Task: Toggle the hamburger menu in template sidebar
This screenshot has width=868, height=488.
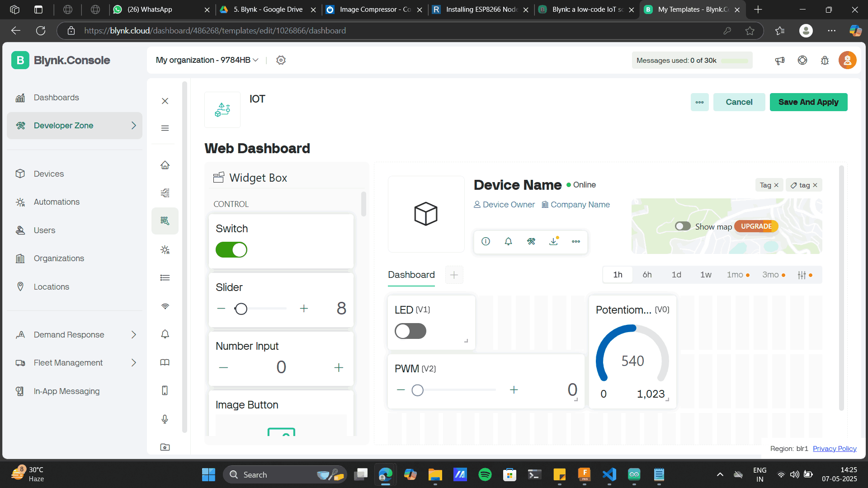Action: pyautogui.click(x=165, y=128)
